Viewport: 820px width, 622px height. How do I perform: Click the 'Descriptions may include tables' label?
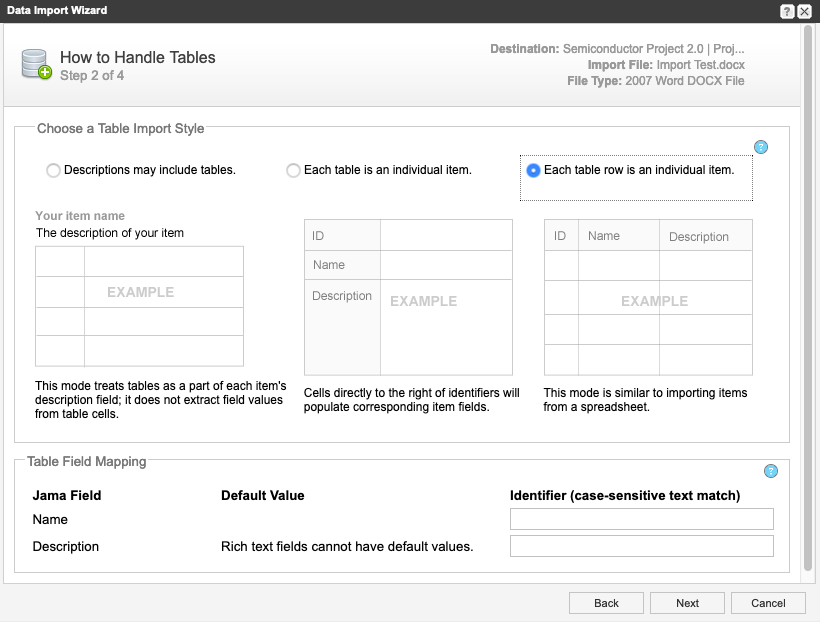point(150,170)
